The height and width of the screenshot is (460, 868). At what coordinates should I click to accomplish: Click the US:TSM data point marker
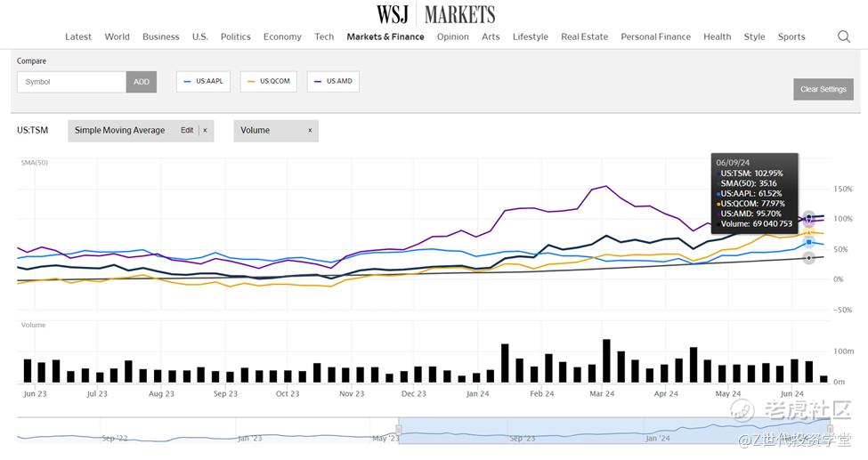click(809, 216)
